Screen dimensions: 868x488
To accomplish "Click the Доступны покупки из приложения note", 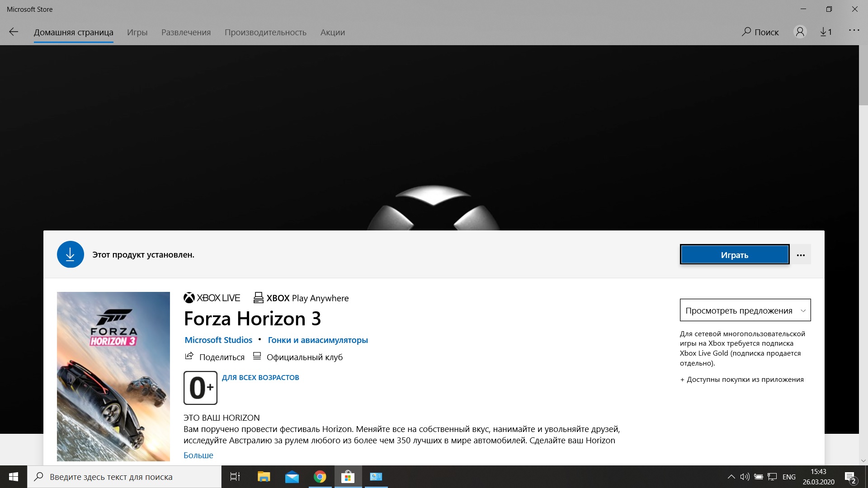I will click(x=742, y=380).
